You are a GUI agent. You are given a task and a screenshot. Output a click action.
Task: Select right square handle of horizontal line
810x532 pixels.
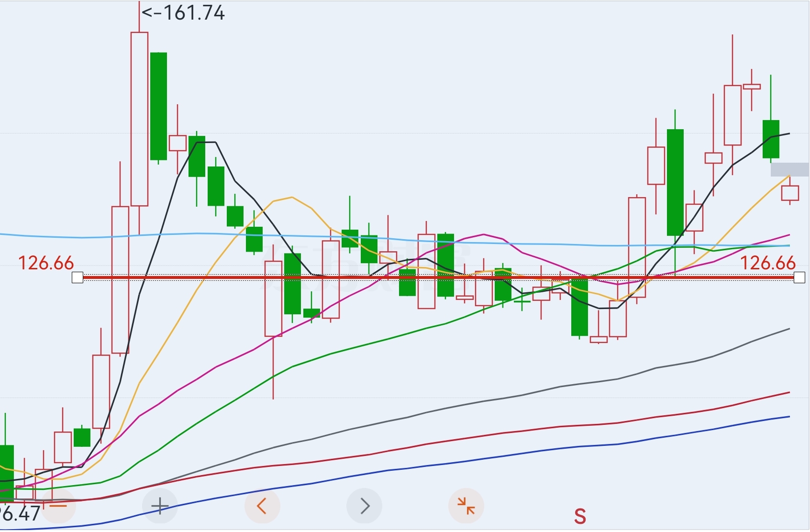click(x=799, y=277)
